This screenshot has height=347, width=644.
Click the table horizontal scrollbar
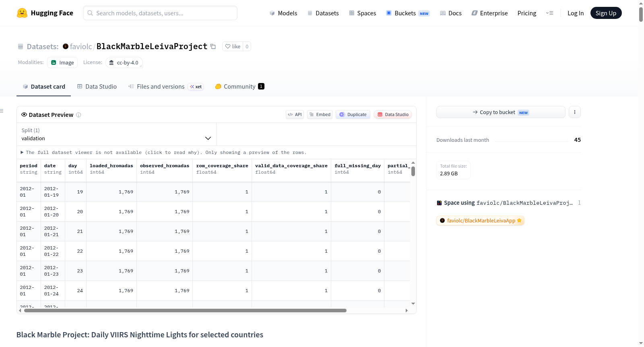pyautogui.click(x=185, y=310)
